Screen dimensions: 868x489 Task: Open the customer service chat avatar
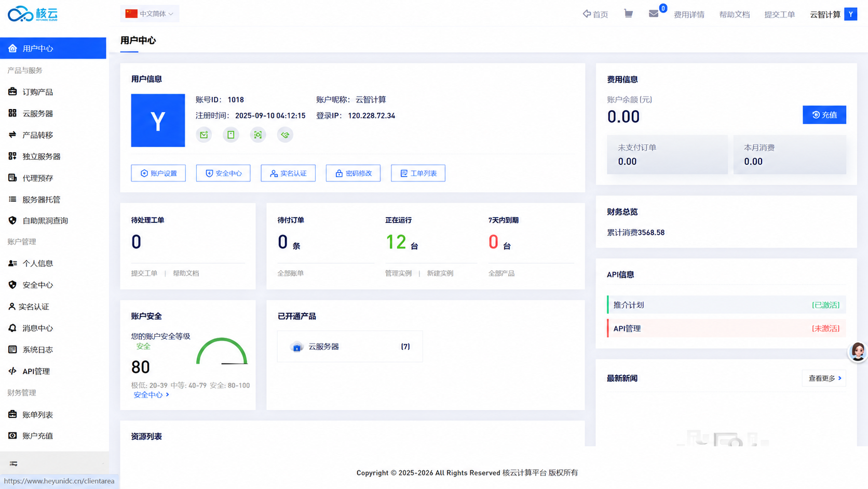click(x=858, y=352)
